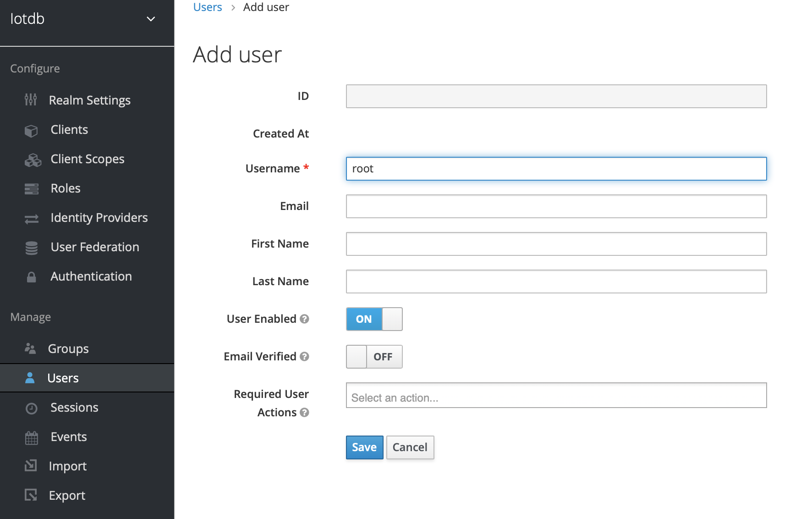Cancel adding the user

410,447
